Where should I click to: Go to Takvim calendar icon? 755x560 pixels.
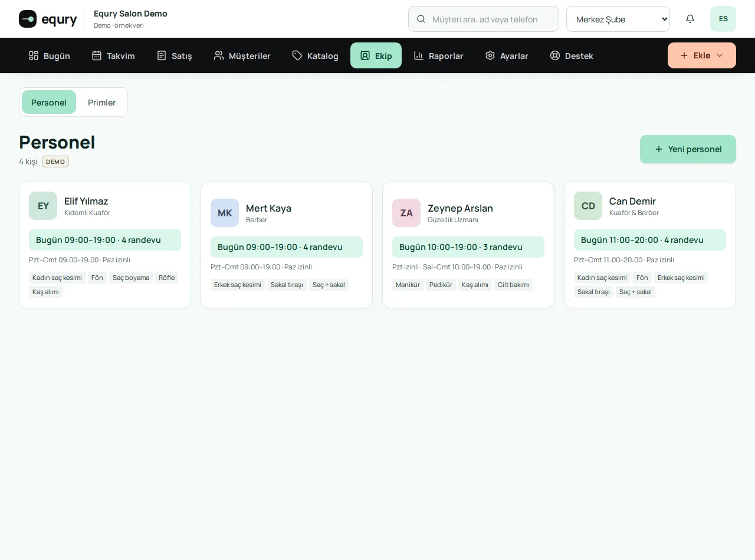[97, 55]
